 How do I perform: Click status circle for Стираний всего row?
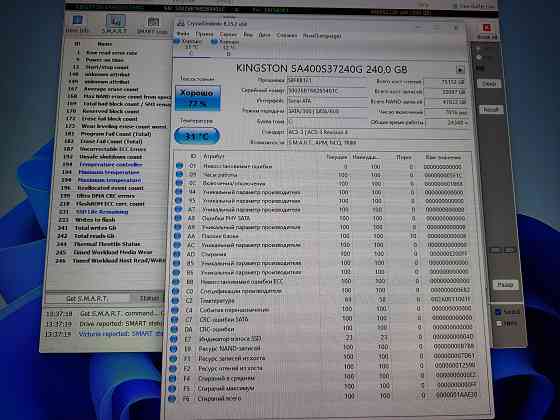[x=172, y=399]
